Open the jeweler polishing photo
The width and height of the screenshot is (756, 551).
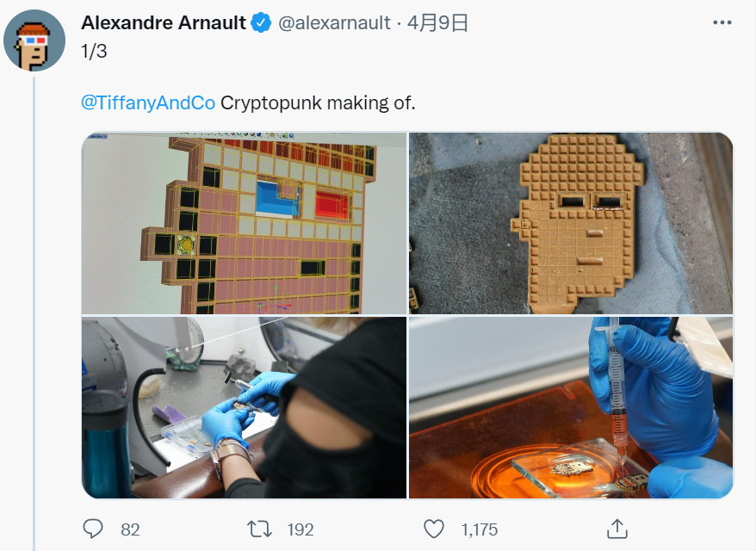coord(244,407)
